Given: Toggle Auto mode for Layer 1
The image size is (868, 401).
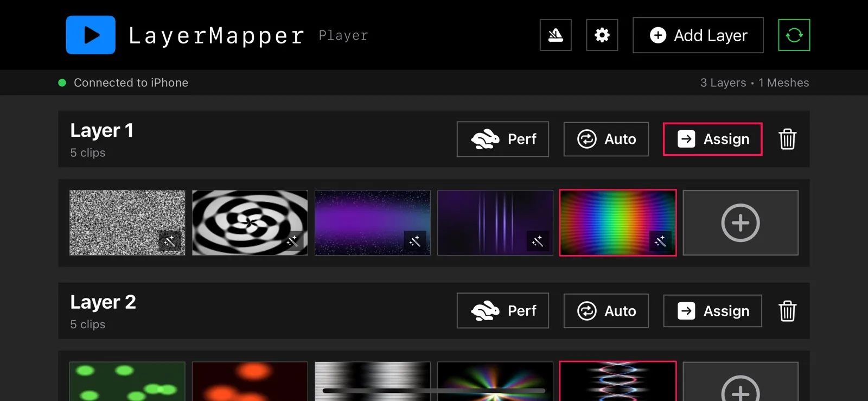Looking at the screenshot, I should tap(606, 139).
